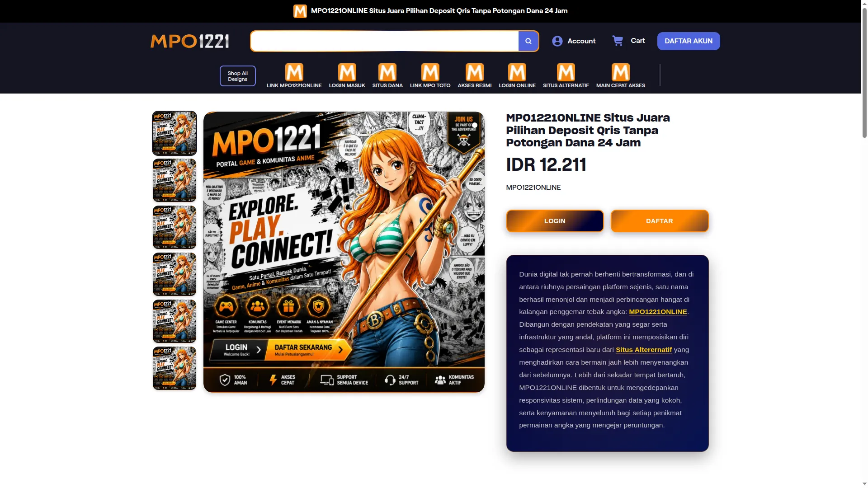The height and width of the screenshot is (488, 868).
Task: Click the main MPO1221 product image
Action: [344, 252]
